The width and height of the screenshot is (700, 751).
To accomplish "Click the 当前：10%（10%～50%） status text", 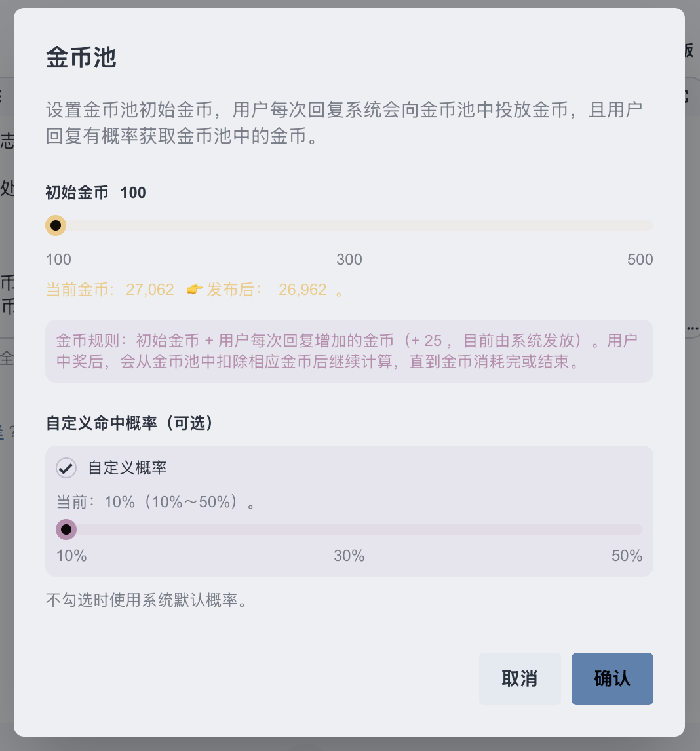I will tap(155, 503).
